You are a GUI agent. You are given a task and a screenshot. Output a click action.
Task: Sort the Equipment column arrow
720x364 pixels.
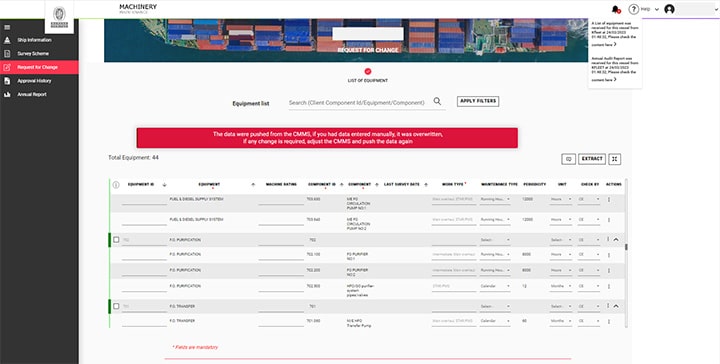click(x=253, y=185)
